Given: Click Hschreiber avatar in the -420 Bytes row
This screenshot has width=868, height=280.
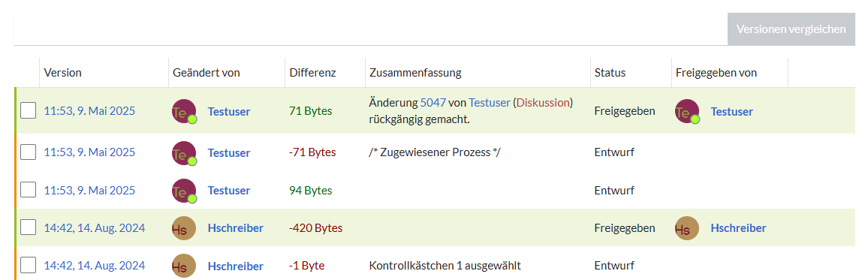Looking at the screenshot, I should pos(185,228).
